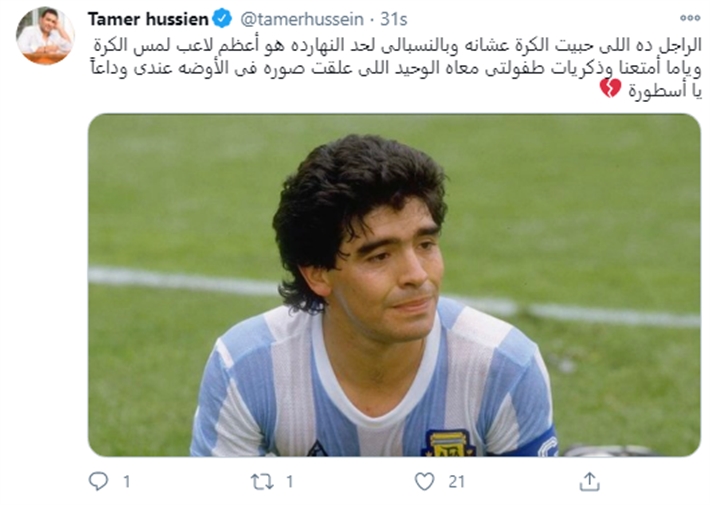Image resolution: width=710 pixels, height=505 pixels.
Task: Click the white pitch line in the photo
Action: pos(394,295)
